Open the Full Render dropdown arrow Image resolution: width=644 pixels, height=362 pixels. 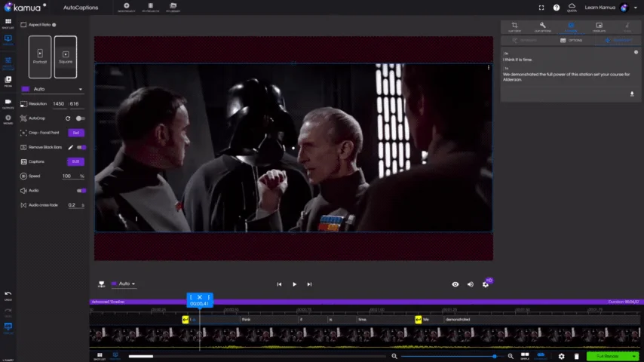(x=634, y=356)
